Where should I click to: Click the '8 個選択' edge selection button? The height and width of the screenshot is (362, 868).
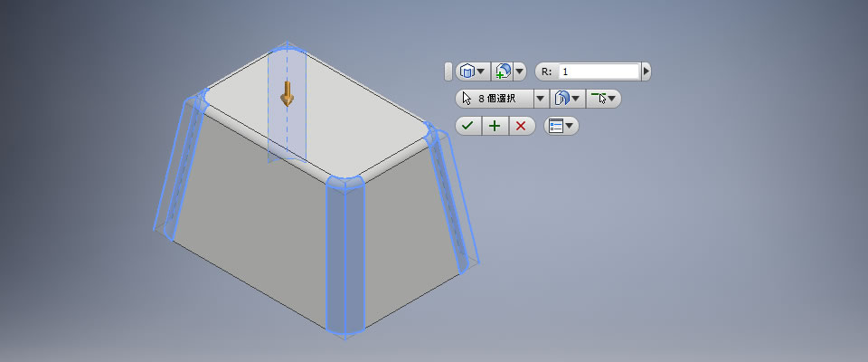point(495,99)
